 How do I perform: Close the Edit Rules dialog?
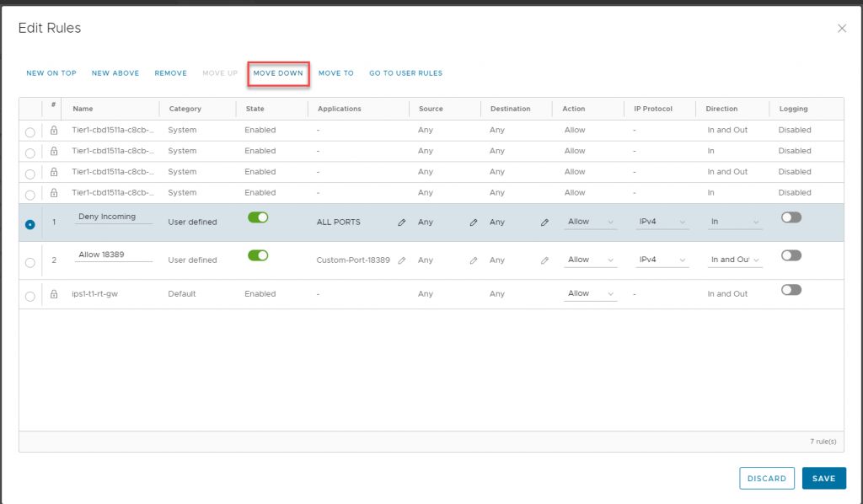coord(841,29)
